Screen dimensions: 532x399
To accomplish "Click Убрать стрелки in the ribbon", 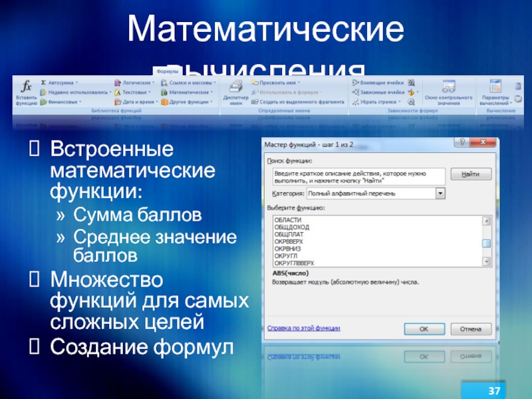I will (x=376, y=102).
